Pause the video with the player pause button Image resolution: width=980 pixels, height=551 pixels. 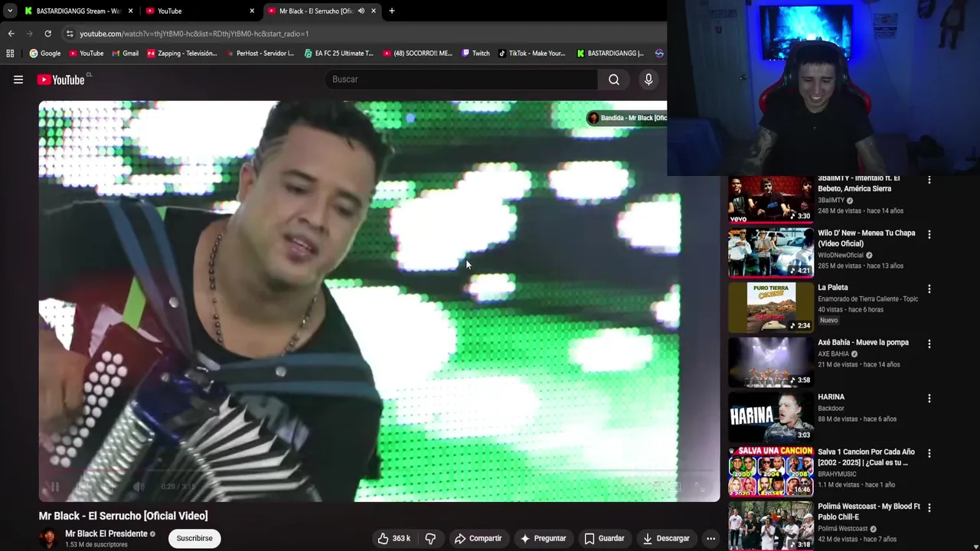pos(54,487)
